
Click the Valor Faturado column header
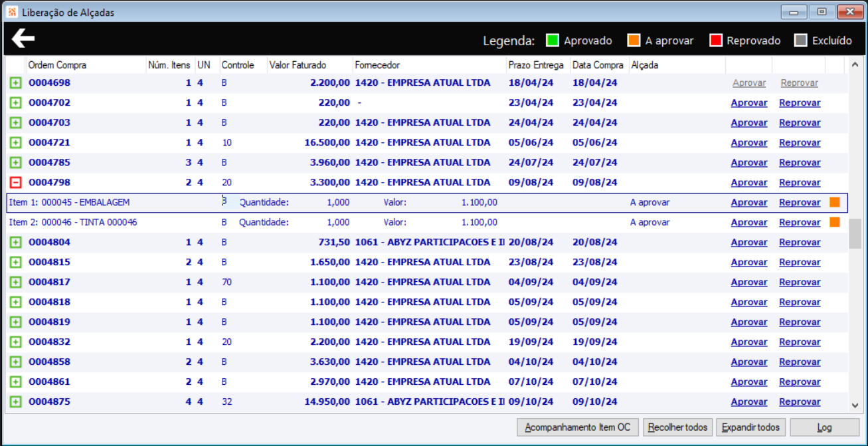309,65
